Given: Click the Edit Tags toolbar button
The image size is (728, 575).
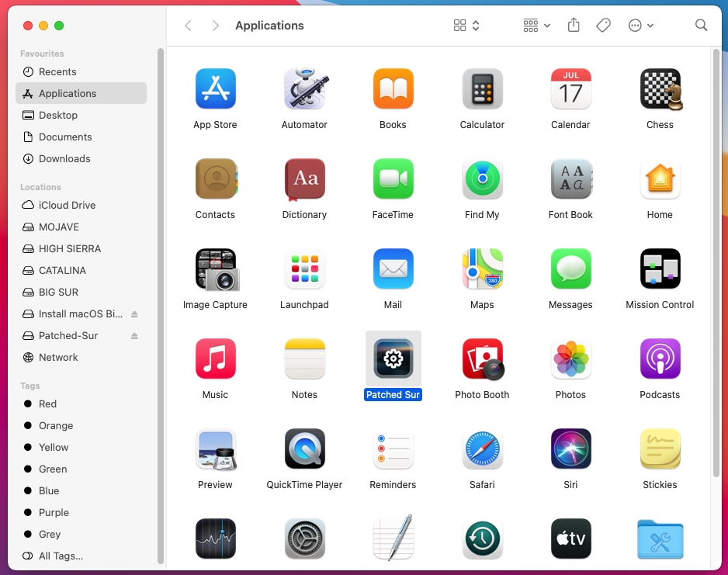Looking at the screenshot, I should tap(603, 26).
